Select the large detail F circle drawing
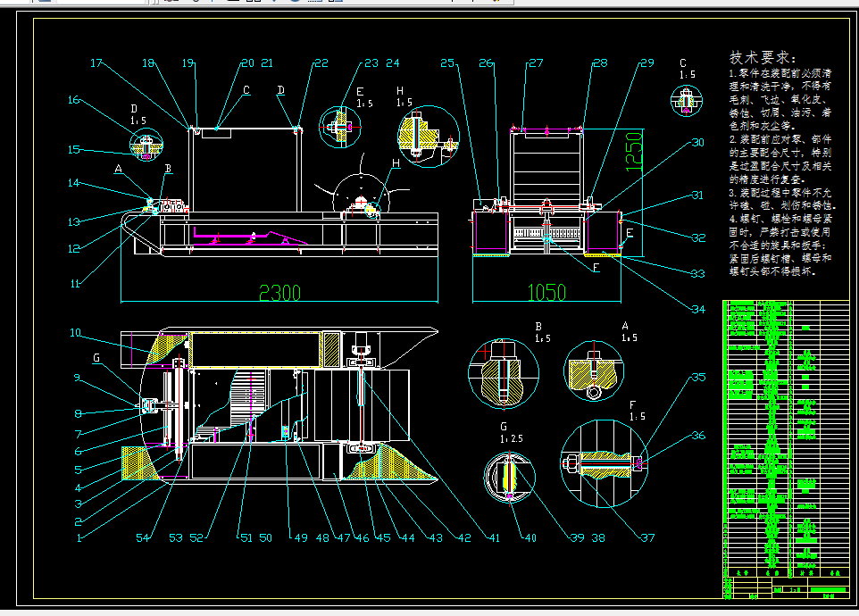The height and width of the screenshot is (616, 859). click(604, 463)
